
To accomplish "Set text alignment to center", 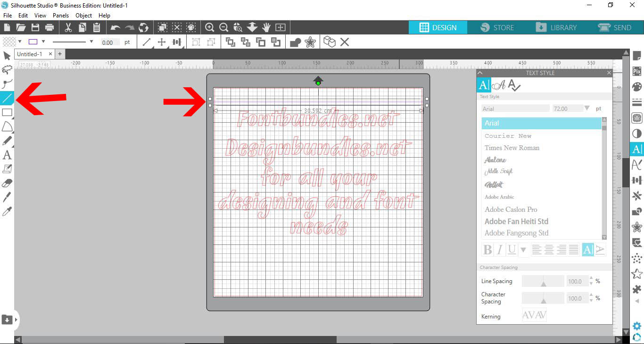I will click(549, 250).
